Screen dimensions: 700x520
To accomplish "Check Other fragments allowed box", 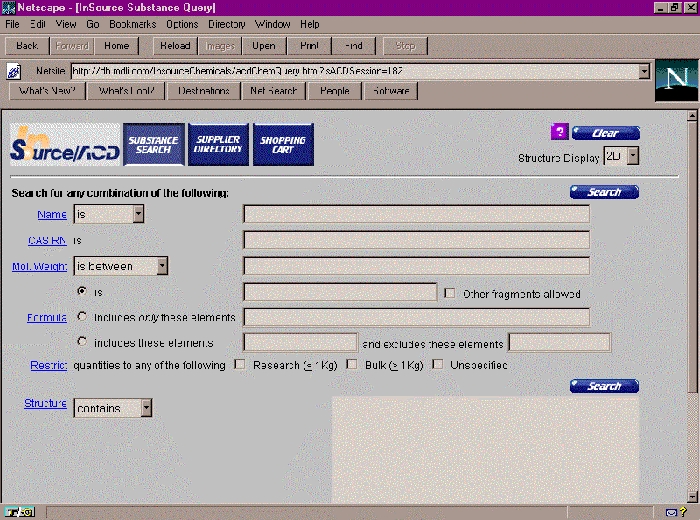I will 450,293.
